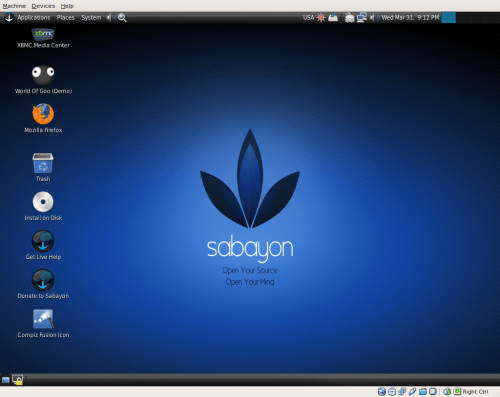Click the VirtualBox USB status icon
500x397 pixels.
point(413,392)
